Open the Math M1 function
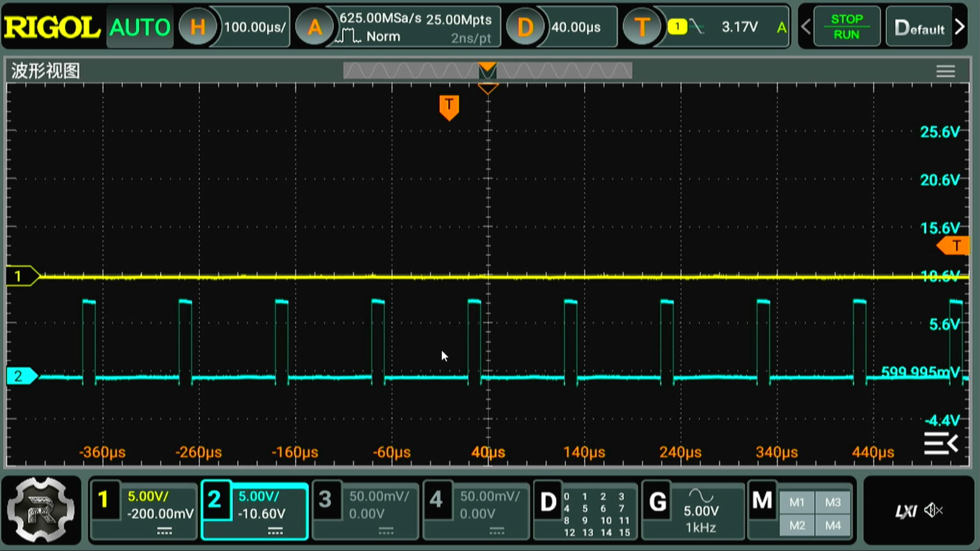 797,503
